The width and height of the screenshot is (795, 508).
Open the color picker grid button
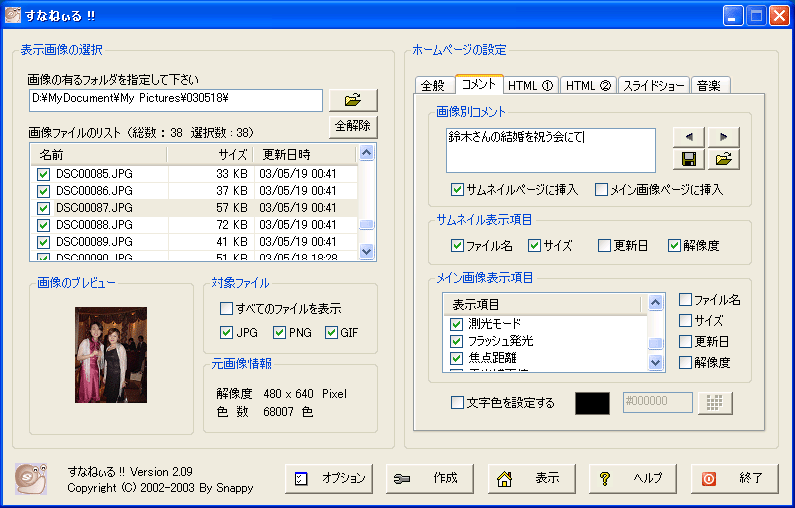(x=714, y=403)
